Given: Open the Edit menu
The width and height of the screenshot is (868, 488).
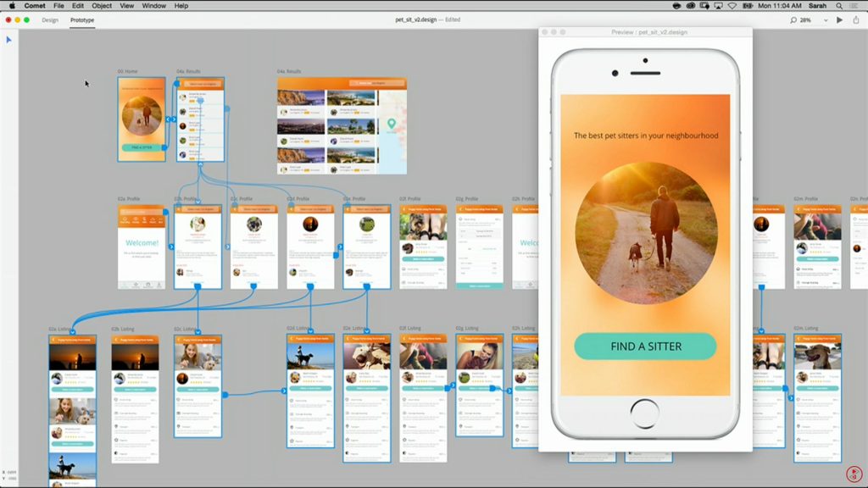Looking at the screenshot, I should click(x=78, y=6).
